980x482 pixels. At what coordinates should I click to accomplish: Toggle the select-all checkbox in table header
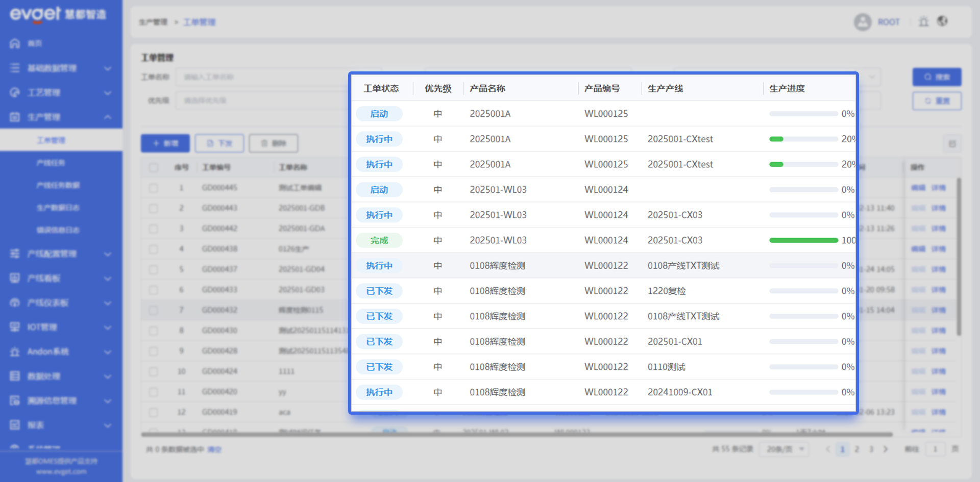coord(154,167)
